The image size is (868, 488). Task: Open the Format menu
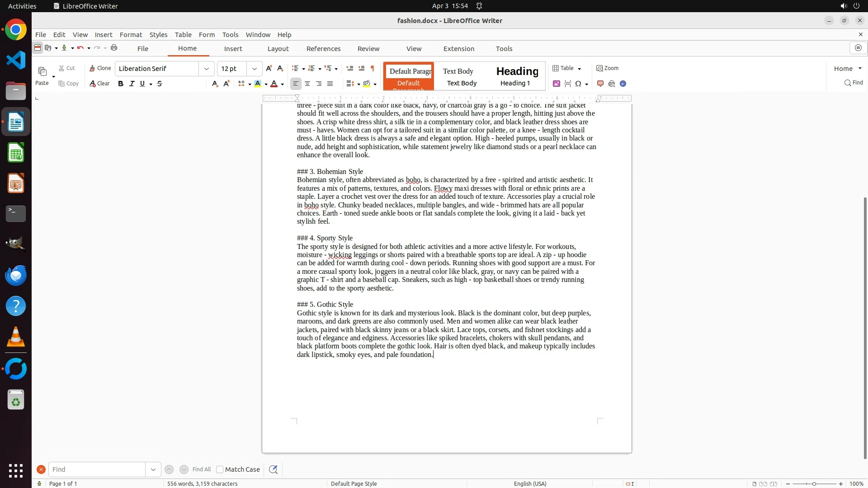131,35
